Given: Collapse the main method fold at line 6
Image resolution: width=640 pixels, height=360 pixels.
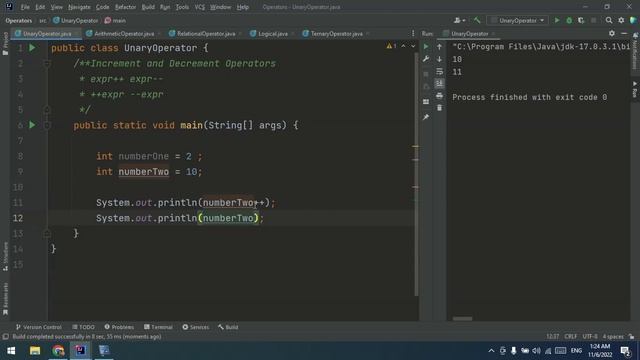Looking at the screenshot, I should [47, 125].
